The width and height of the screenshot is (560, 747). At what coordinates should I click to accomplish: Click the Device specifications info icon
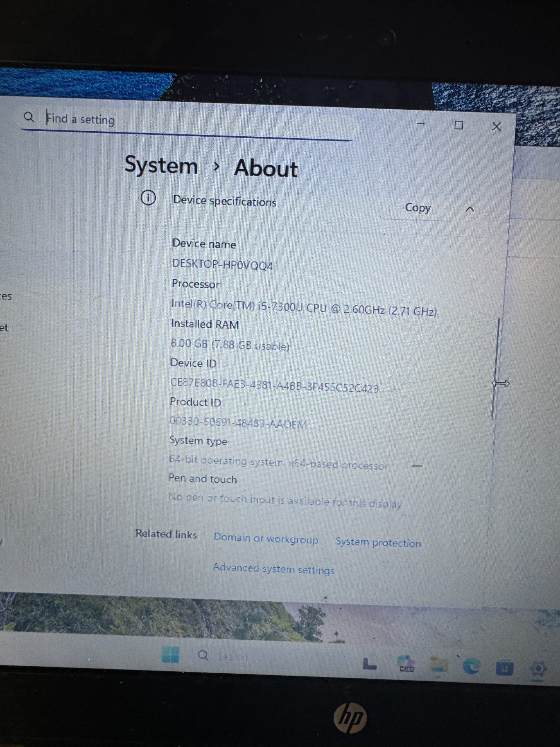(x=148, y=198)
